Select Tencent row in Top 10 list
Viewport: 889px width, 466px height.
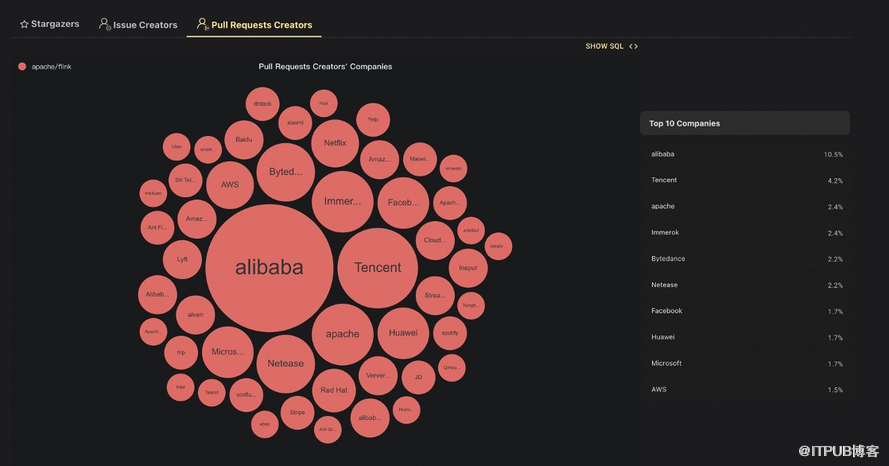(x=745, y=180)
